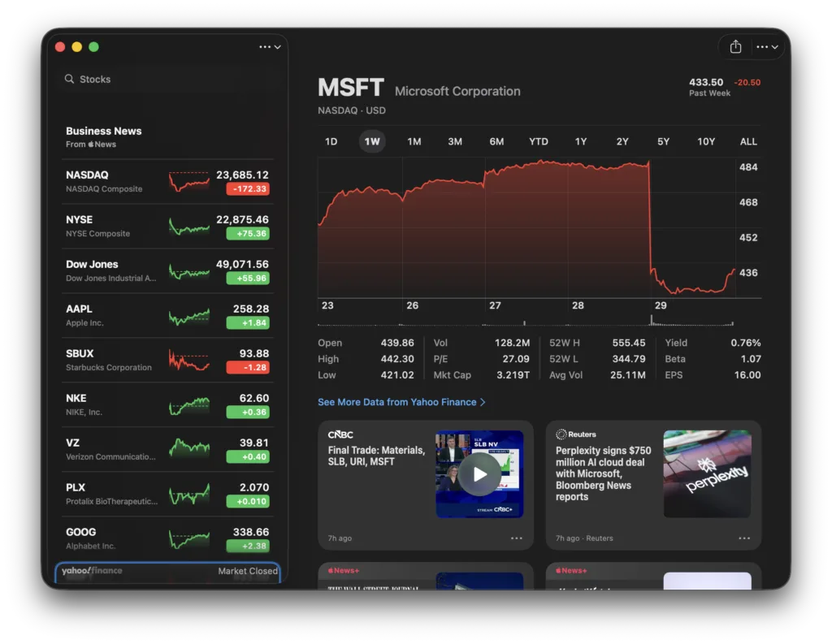The image size is (832, 644).
Task: Open options ellipsis on Reuters news card
Action: tap(744, 538)
